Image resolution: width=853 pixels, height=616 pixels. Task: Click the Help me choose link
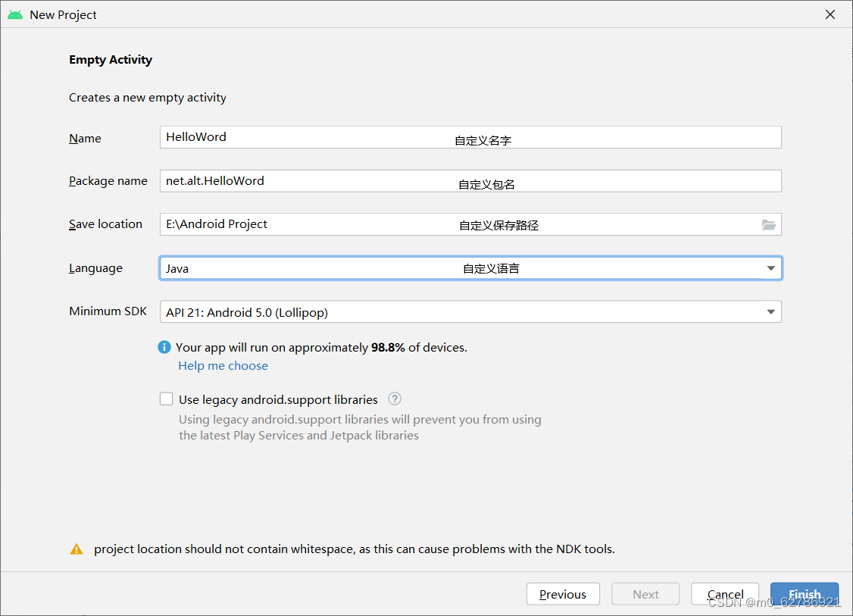(223, 365)
